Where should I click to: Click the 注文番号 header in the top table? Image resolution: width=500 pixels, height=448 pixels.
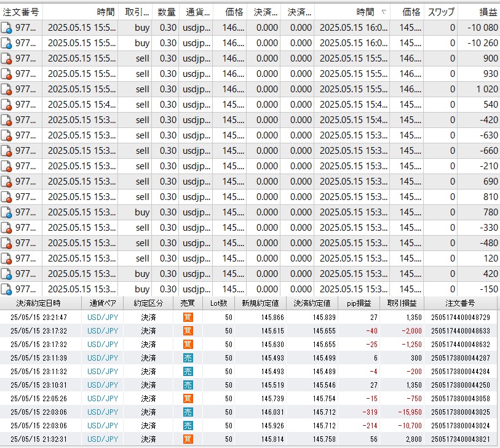point(21,12)
